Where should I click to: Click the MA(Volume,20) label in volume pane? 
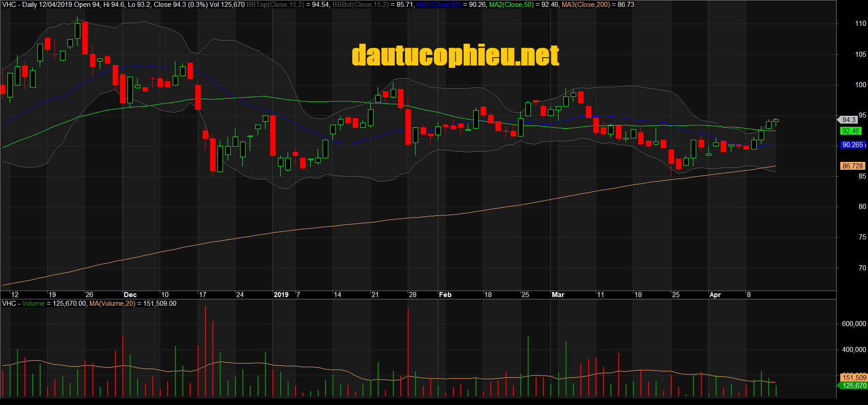(x=112, y=304)
